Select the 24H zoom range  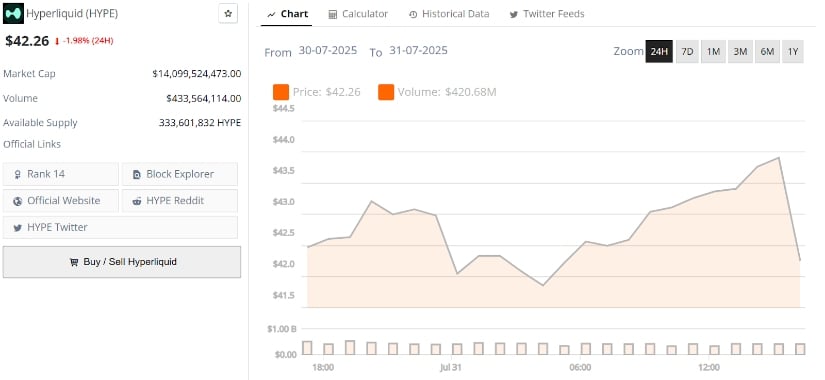pyautogui.click(x=659, y=52)
